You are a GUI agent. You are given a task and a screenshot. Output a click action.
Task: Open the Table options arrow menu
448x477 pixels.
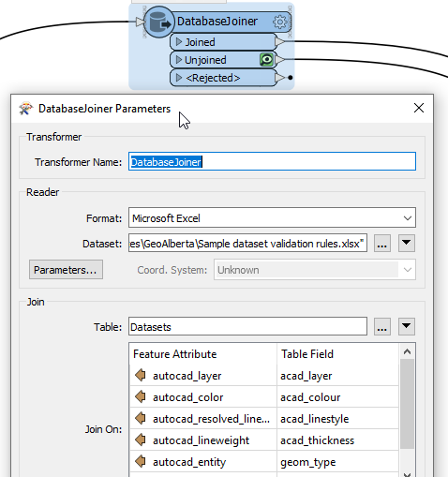click(x=407, y=327)
